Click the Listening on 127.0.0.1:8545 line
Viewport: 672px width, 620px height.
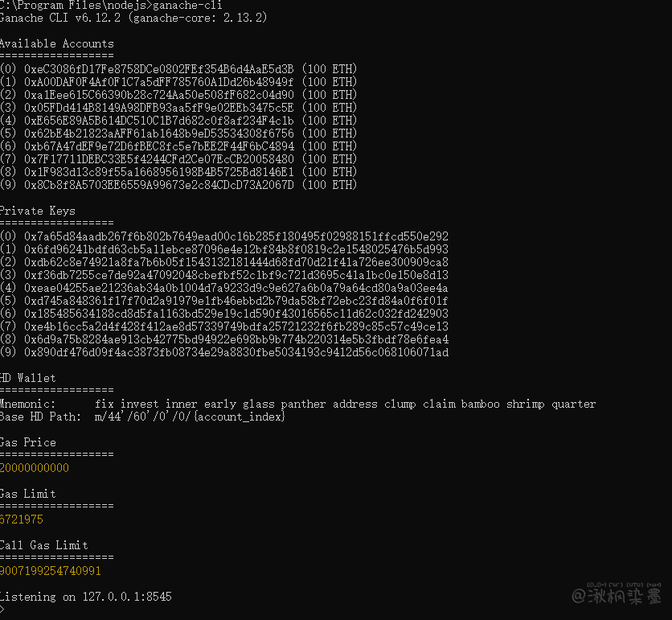tap(85, 597)
